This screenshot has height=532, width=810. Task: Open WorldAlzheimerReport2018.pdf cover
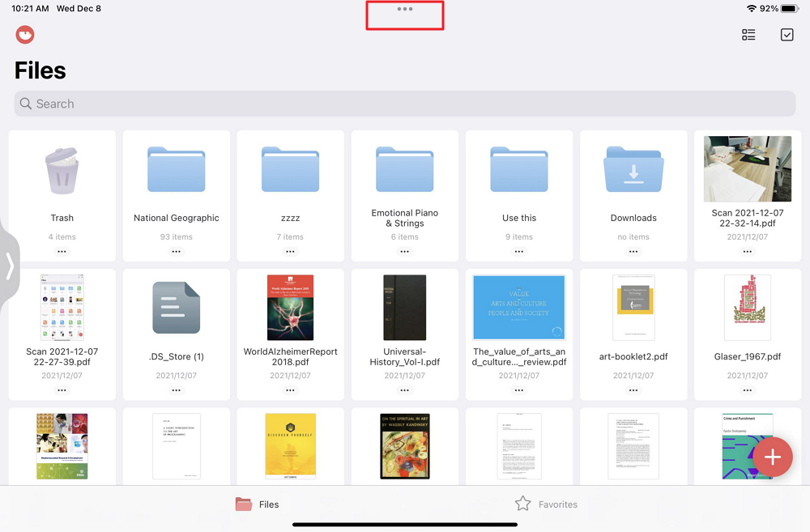290,308
